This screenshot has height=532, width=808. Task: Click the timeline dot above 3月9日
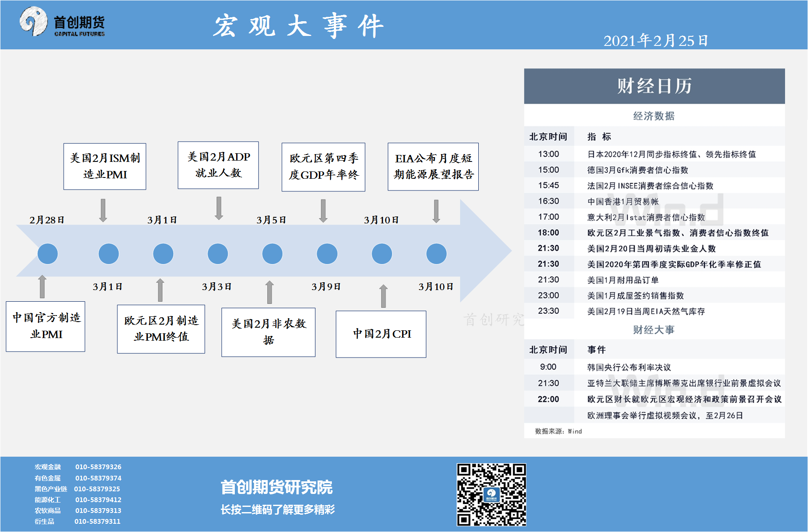327,254
